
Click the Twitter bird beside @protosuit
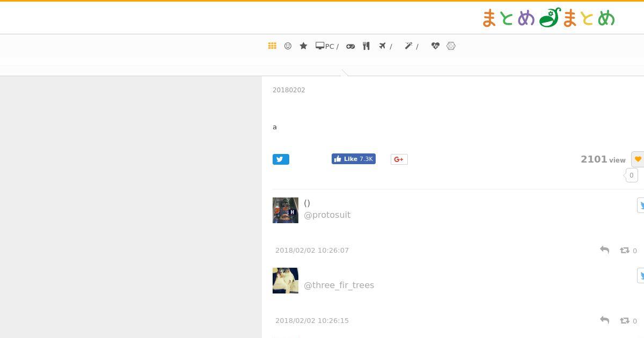click(641, 205)
